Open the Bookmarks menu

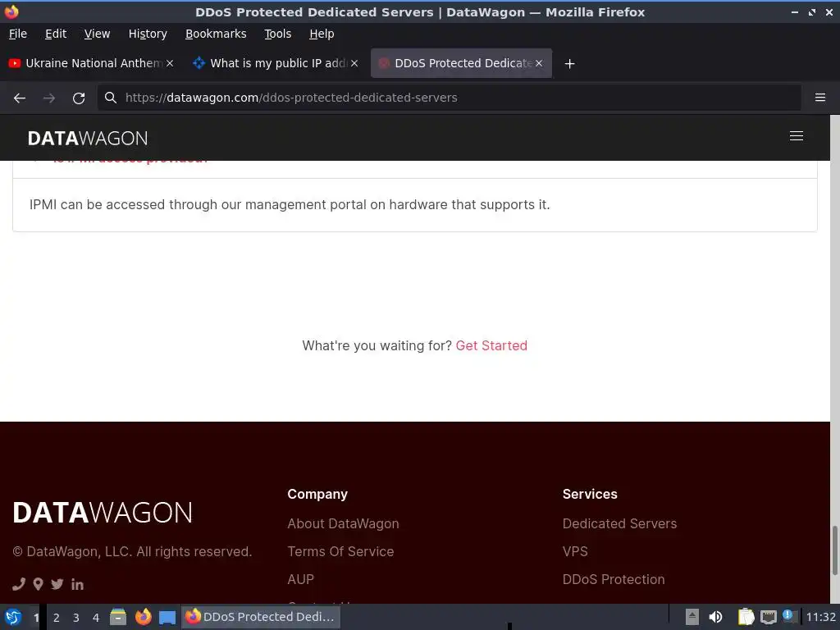[216, 34]
